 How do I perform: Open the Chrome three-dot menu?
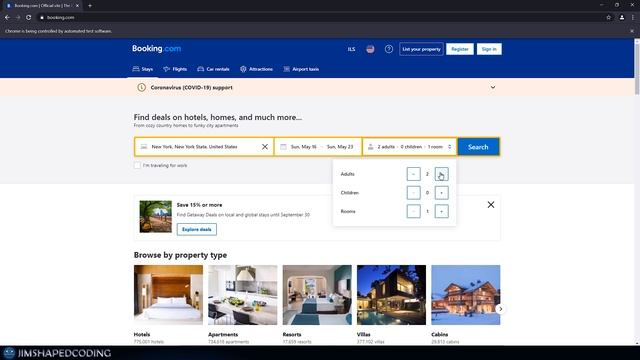point(633,18)
